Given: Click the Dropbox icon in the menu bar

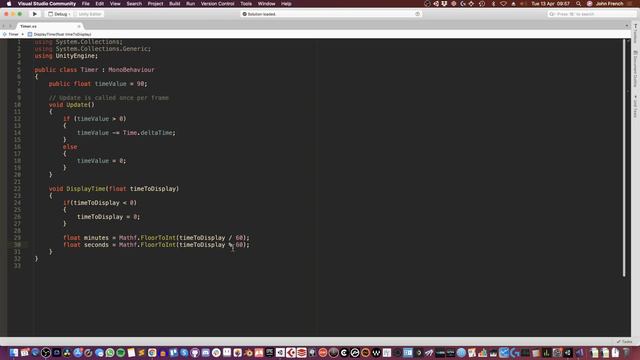Looking at the screenshot, I should coord(444,4).
